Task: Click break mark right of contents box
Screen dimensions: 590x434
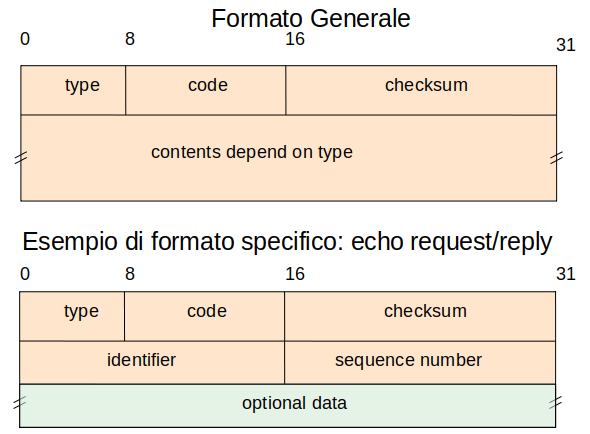Action: click(x=557, y=158)
